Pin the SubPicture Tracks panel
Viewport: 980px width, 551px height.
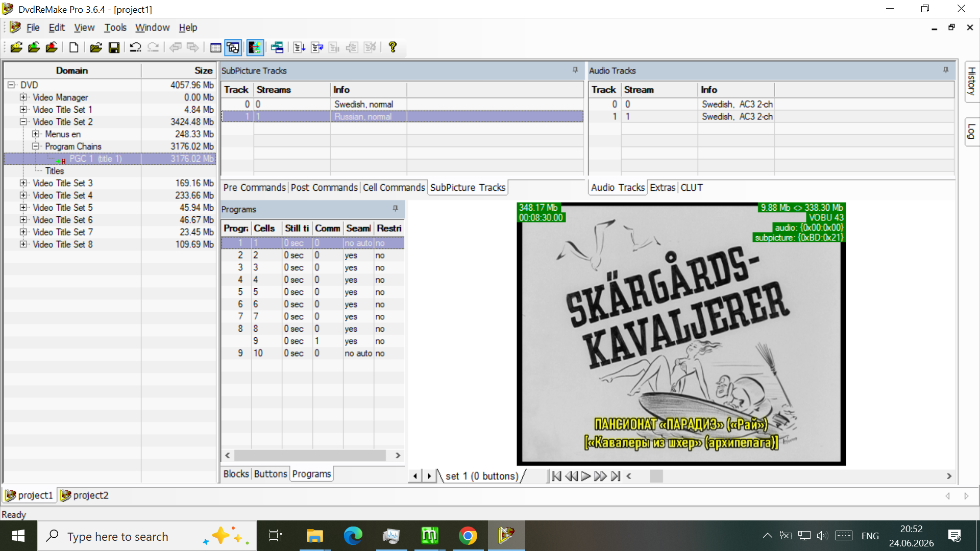(575, 70)
